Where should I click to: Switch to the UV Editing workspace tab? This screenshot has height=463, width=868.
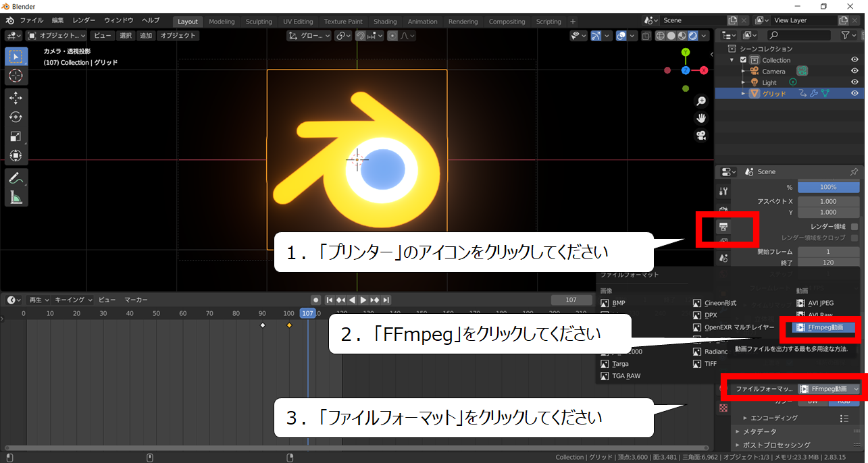(298, 22)
